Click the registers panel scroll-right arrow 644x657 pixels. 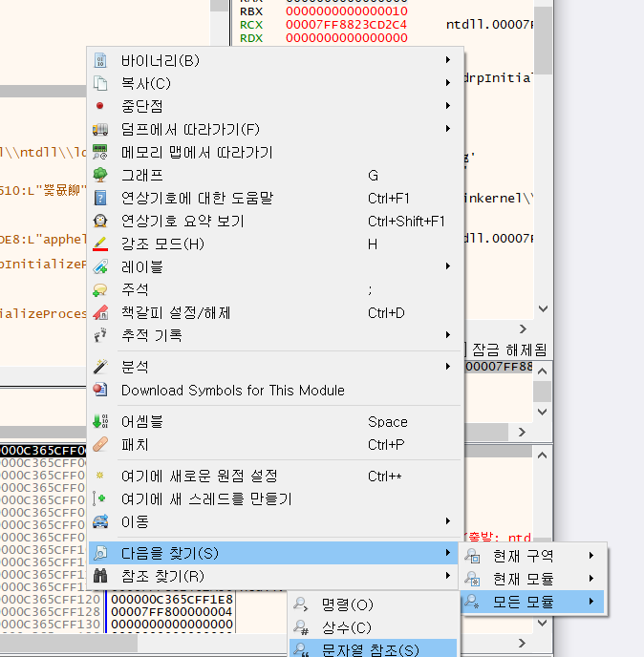[523, 328]
